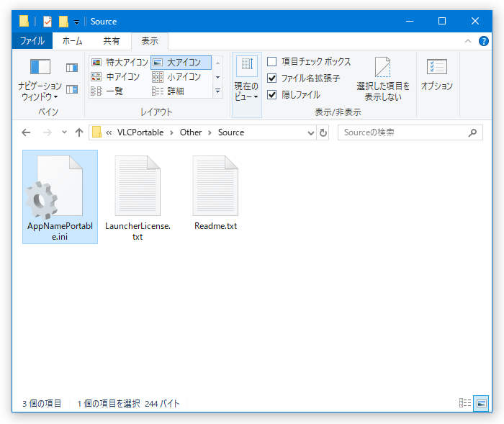
Task: Go forward with right arrow
Action: pyautogui.click(x=48, y=132)
